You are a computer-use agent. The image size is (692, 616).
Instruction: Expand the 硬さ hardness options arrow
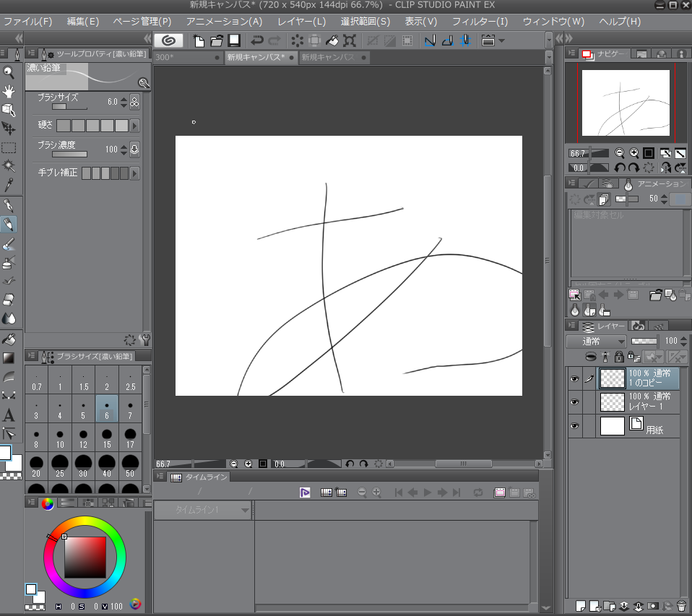pyautogui.click(x=134, y=126)
